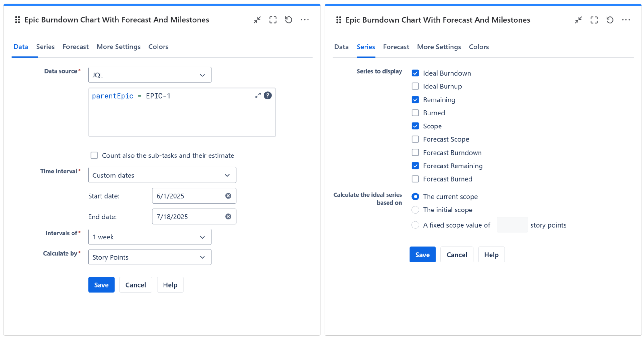
Task: Expand the JQL editor with the diagonal arrow
Action: pos(258,95)
